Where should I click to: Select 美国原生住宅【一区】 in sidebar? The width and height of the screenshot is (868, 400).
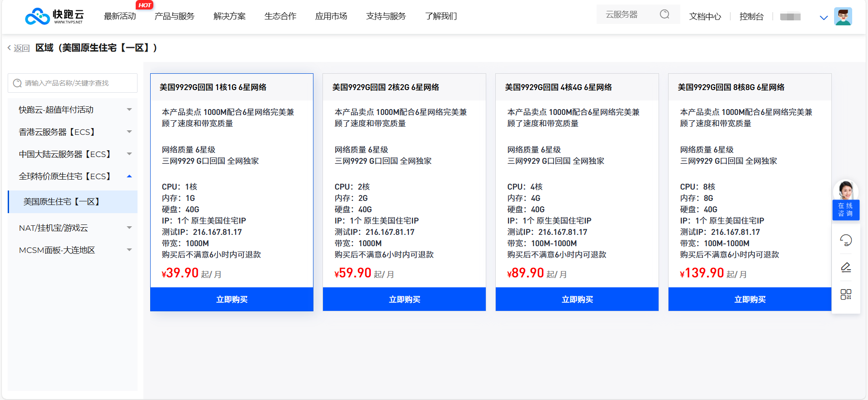coord(62,202)
